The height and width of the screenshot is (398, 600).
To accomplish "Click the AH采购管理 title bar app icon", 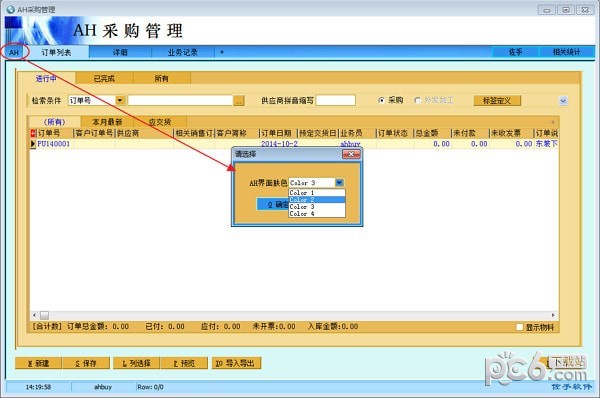I will click(x=11, y=9).
